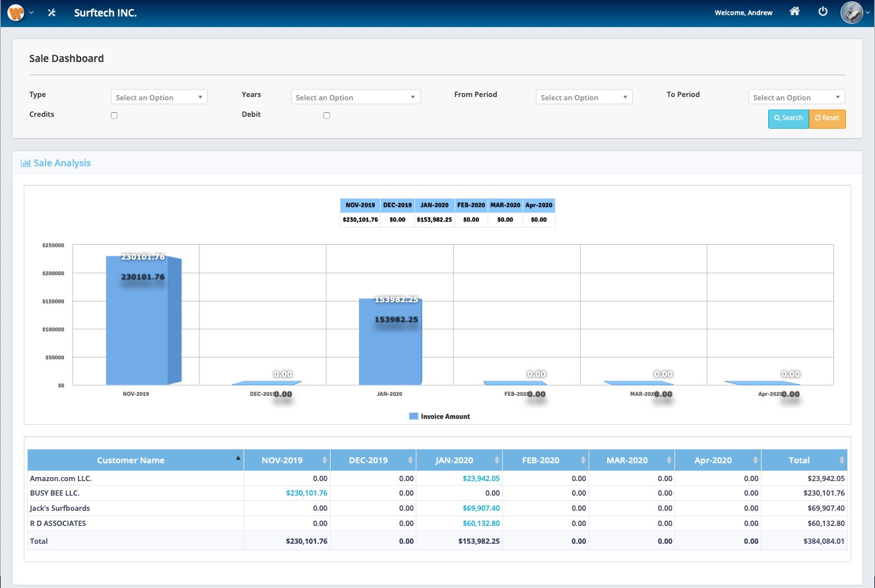Enable the Debit checkbox
This screenshot has height=588, width=875.
[x=327, y=115]
